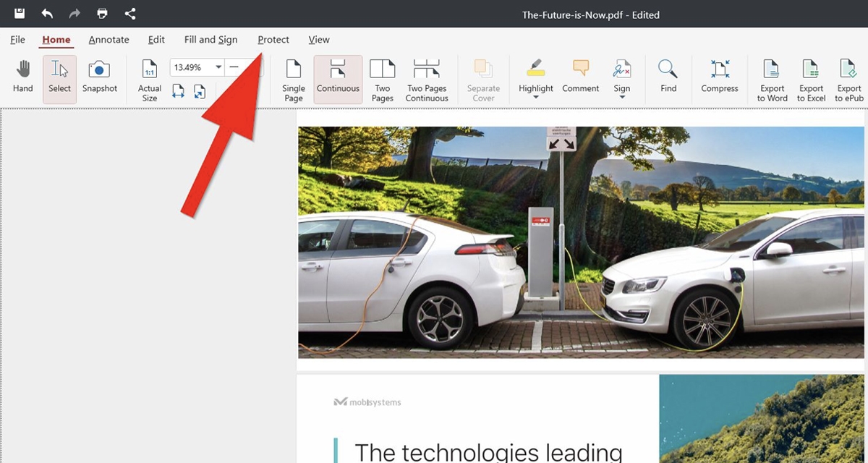
Task: Zoom out with the minus button
Action: pos(234,67)
